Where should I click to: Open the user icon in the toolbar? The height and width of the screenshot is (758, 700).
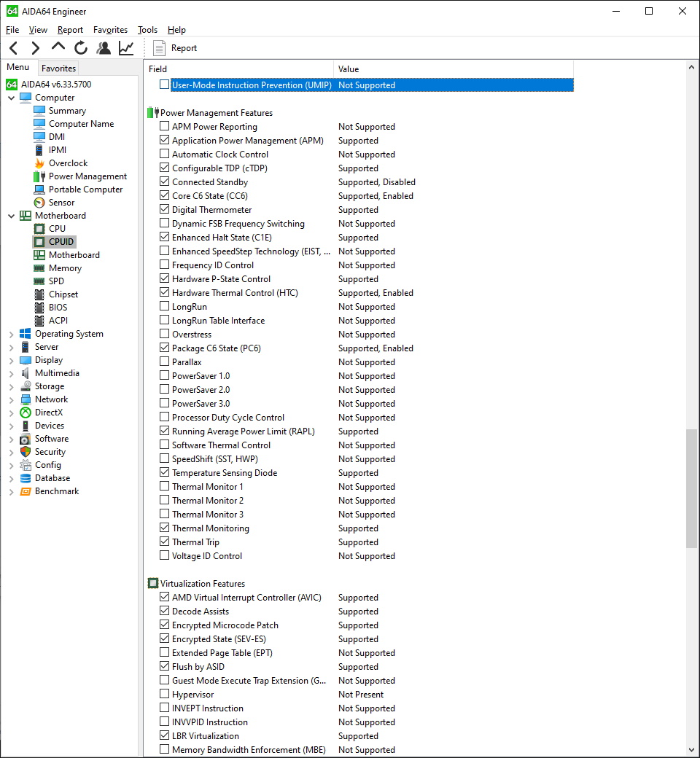click(104, 48)
